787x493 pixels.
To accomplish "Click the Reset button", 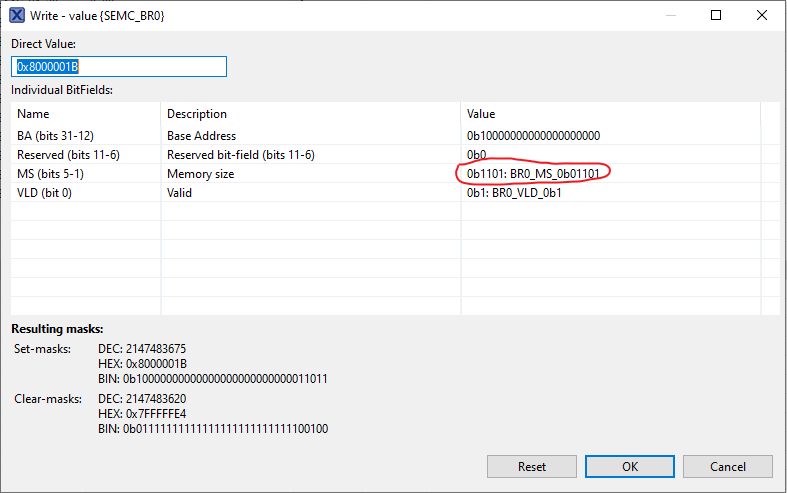I will (x=532, y=466).
